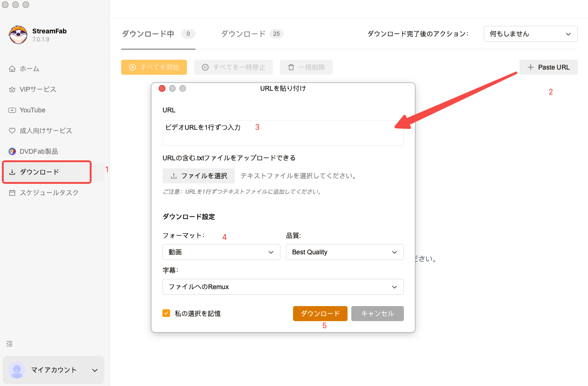Viewport: 588px width, 386px height.
Task: Toggle the 私の選択を記憶 checkbox
Action: pos(166,313)
